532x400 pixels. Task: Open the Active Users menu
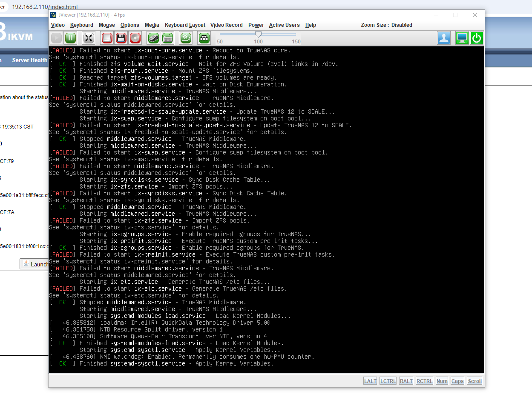(284, 25)
